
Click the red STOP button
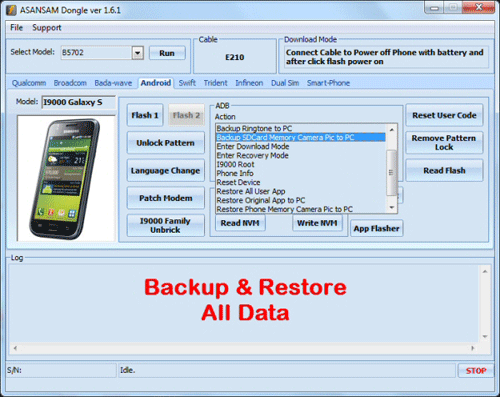click(476, 371)
